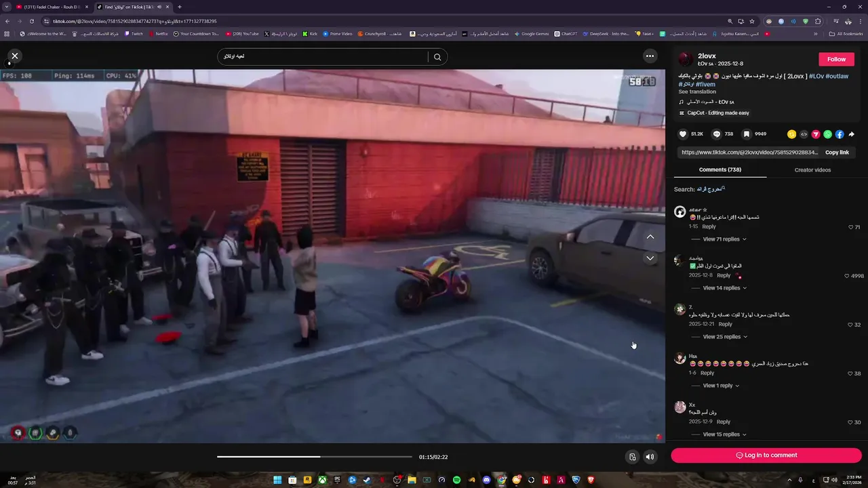Like the video with heart icon
The image size is (868, 488).
683,134
